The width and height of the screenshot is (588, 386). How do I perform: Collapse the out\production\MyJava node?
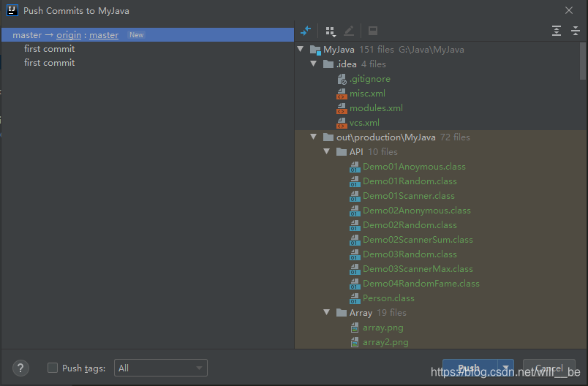coord(314,137)
